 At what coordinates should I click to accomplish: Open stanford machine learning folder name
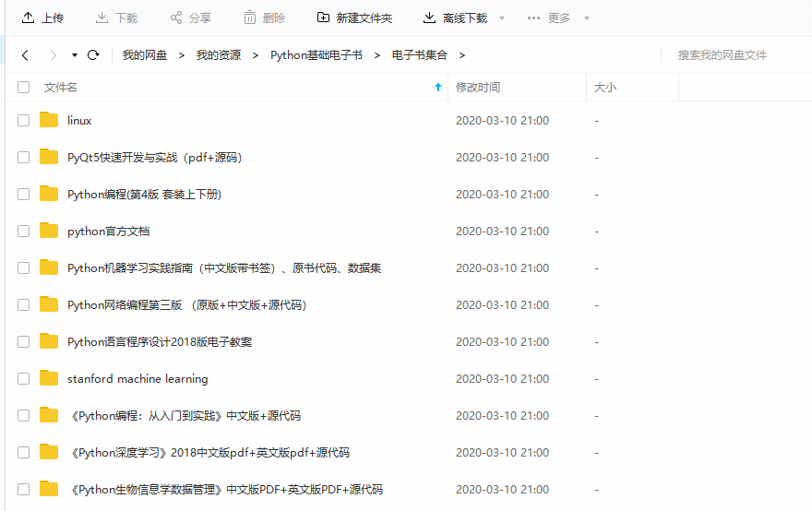(x=137, y=378)
